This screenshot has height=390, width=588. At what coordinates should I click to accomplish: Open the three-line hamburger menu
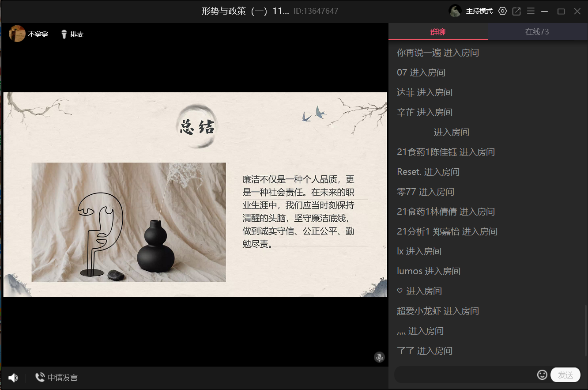[531, 11]
